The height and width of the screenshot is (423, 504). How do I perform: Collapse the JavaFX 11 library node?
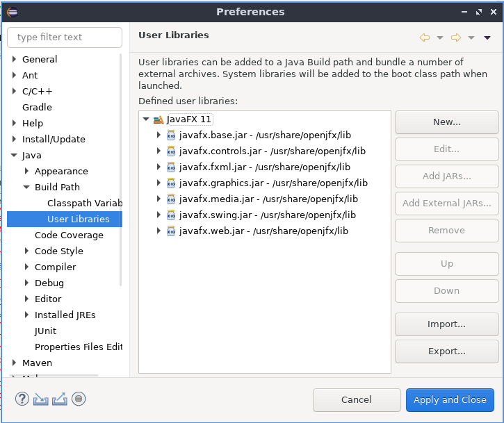pos(146,119)
